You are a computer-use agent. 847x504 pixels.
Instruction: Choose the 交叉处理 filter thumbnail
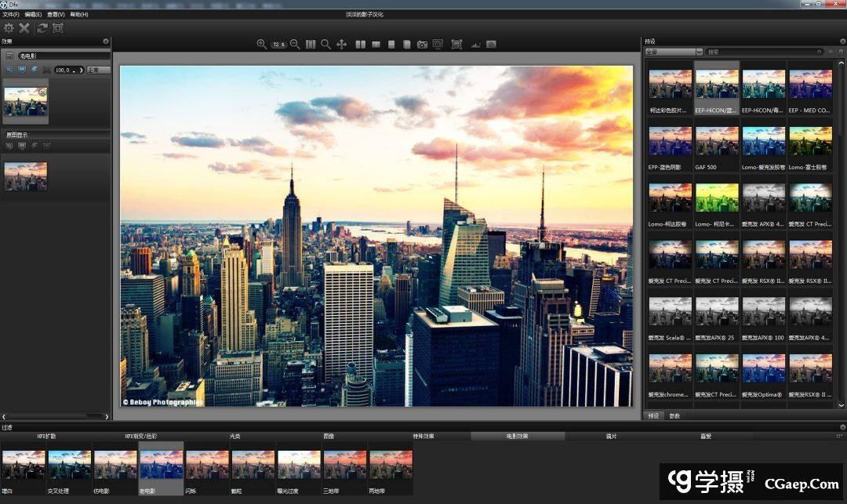click(x=70, y=466)
